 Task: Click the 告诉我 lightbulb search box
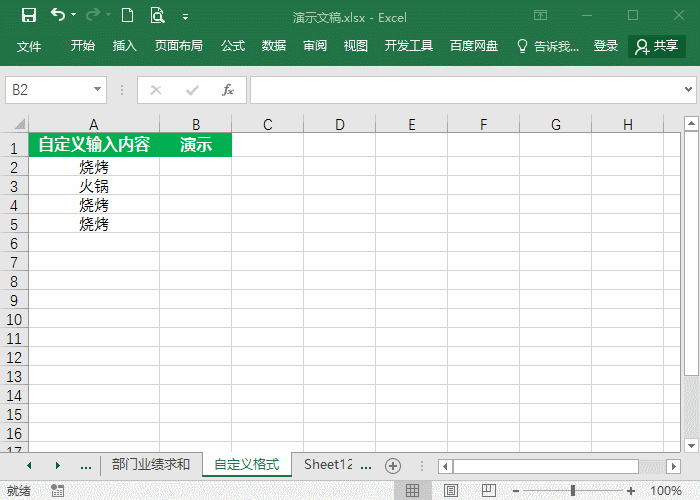(548, 46)
